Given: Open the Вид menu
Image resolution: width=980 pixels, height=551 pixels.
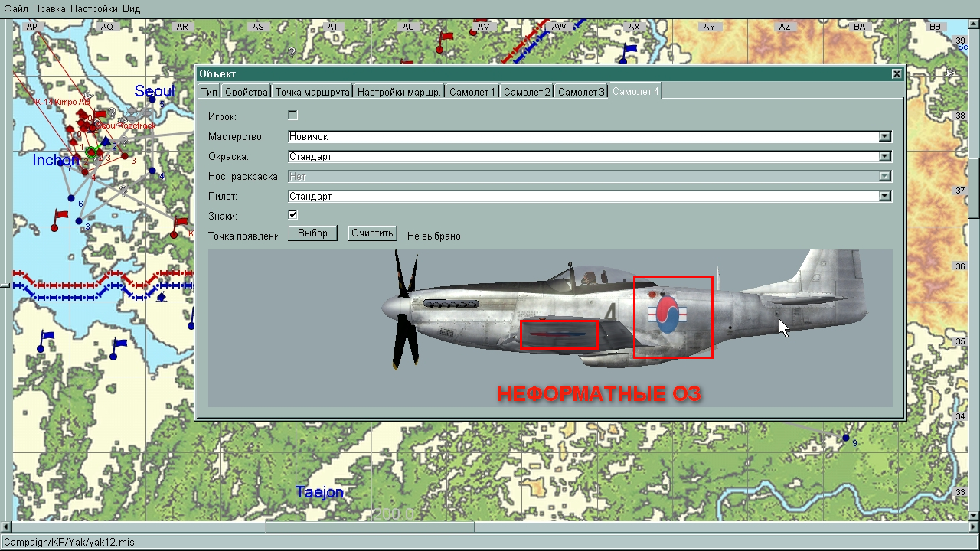Looking at the screenshot, I should [x=131, y=8].
